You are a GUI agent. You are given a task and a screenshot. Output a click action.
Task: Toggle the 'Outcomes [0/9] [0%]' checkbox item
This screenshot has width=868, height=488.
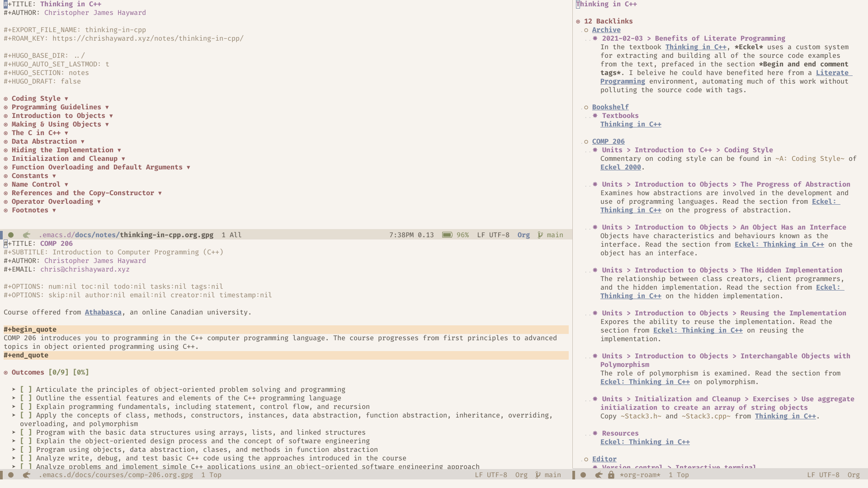[x=6, y=372]
